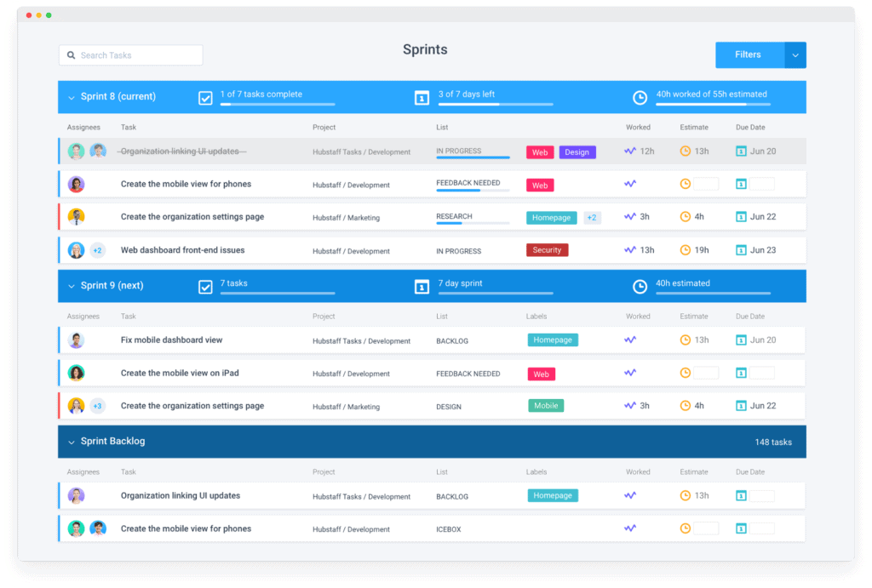This screenshot has height=588, width=872.
Task: Open the Filters dropdown arrow
Action: click(795, 54)
